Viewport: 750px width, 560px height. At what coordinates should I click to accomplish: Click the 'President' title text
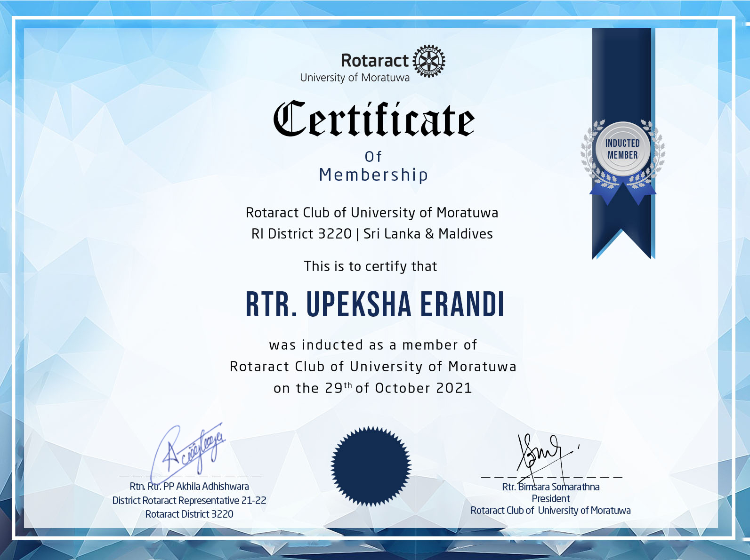[x=551, y=499]
